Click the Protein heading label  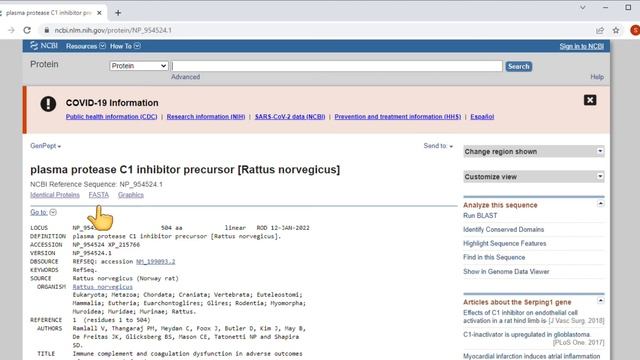coord(44,64)
